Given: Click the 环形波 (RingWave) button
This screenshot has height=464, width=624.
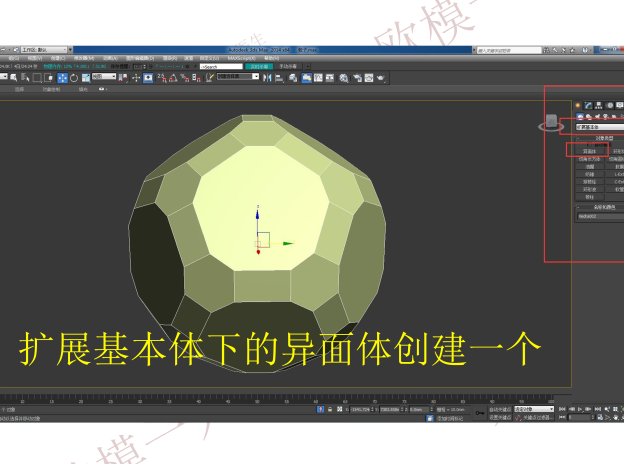Looking at the screenshot, I should pos(589,189).
